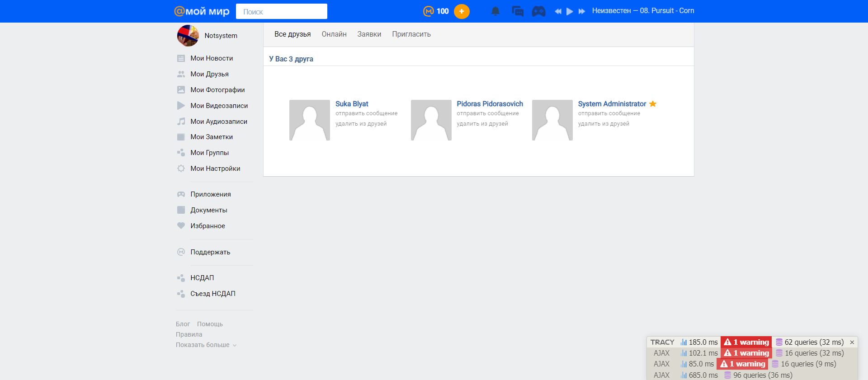
Task: Open the messages chat icon
Action: (x=517, y=11)
